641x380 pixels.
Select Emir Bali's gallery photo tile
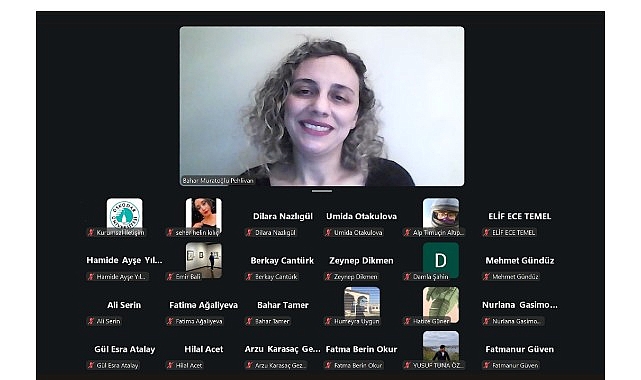click(x=204, y=260)
